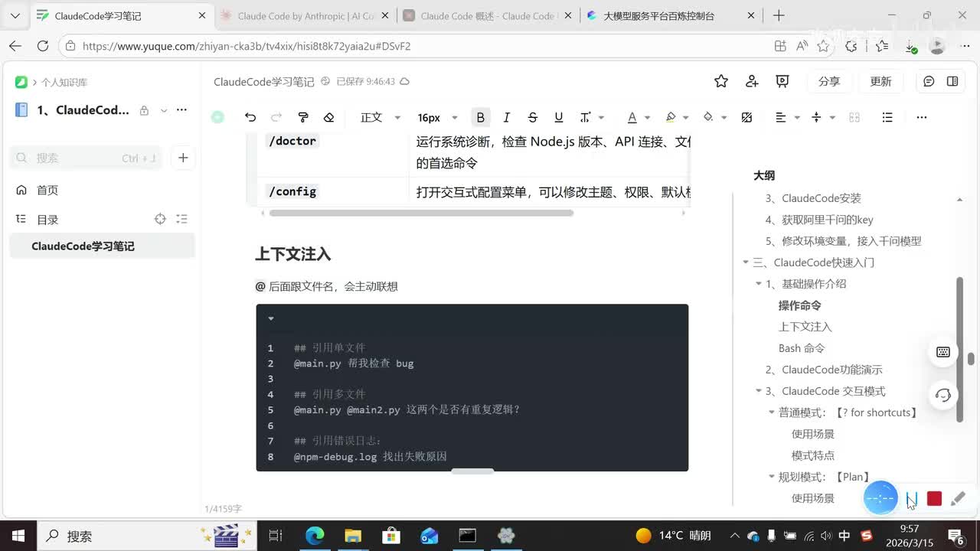Image resolution: width=980 pixels, height=551 pixels.
Task: Open a new browser tab
Action: pyautogui.click(x=779, y=15)
